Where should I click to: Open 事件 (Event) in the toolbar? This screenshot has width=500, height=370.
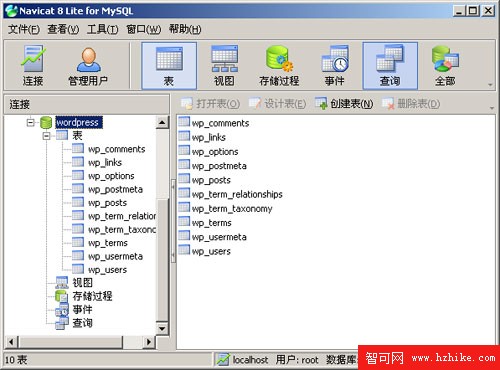pyautogui.click(x=335, y=65)
